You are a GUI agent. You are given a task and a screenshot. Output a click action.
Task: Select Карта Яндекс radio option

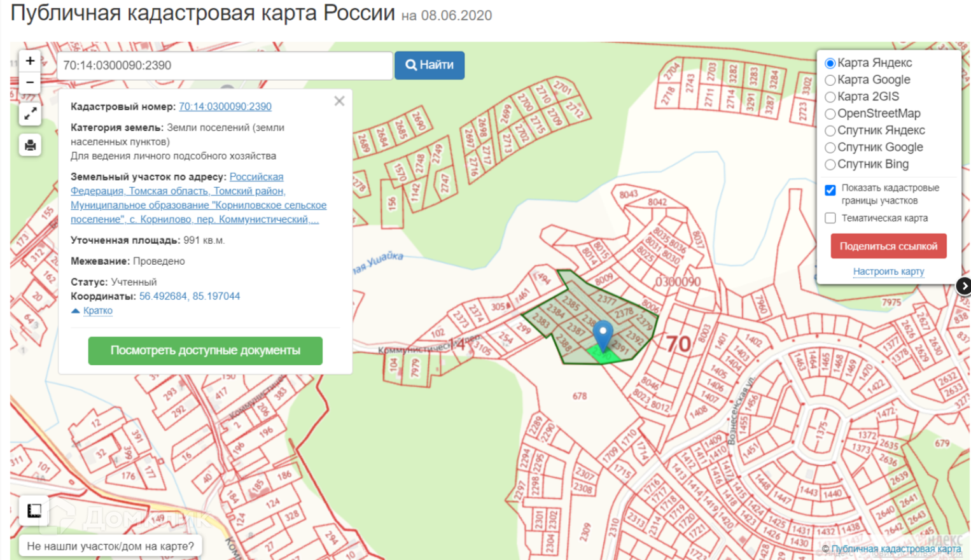pos(830,63)
